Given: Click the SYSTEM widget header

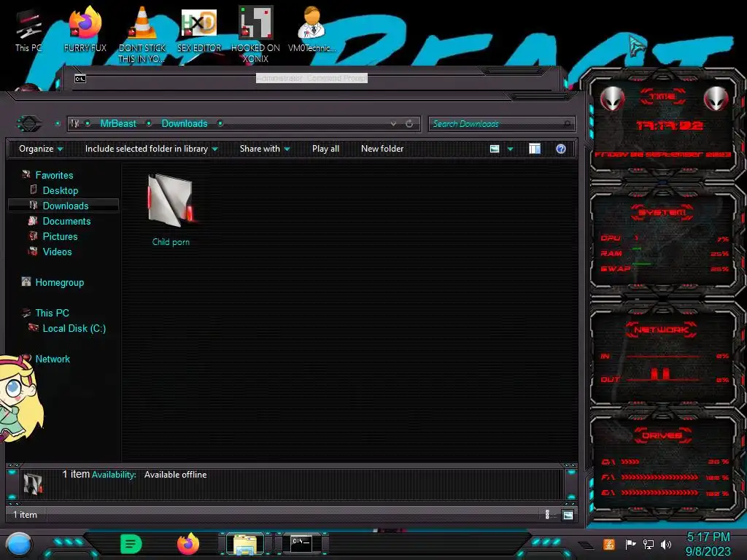Looking at the screenshot, I should pyautogui.click(x=662, y=212).
